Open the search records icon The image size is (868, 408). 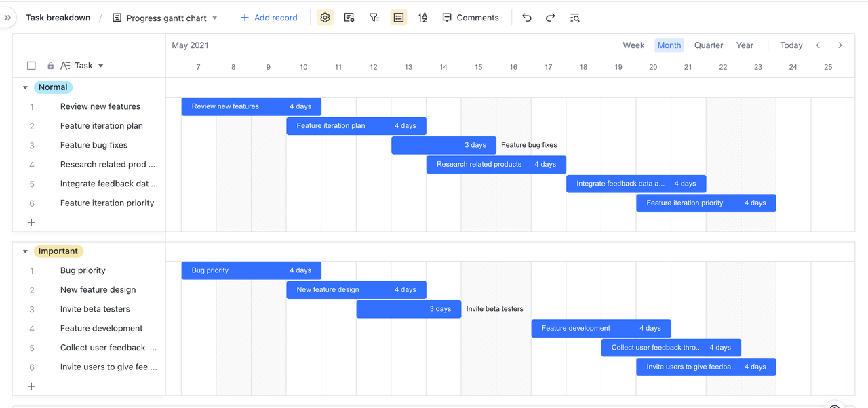[x=575, y=18]
